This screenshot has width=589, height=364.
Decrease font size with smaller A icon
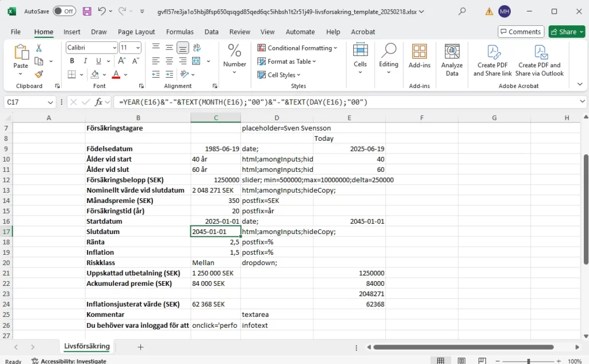(136, 60)
